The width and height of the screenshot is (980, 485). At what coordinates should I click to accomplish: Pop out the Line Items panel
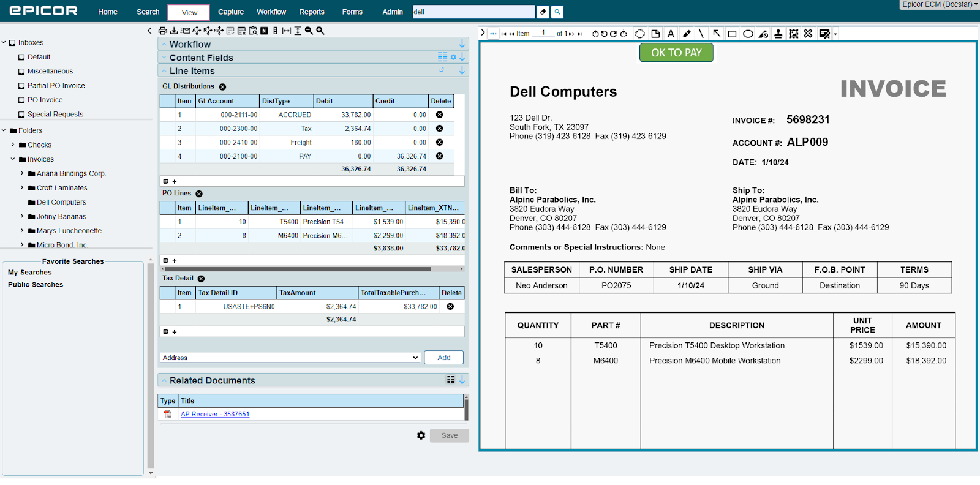coord(442,70)
